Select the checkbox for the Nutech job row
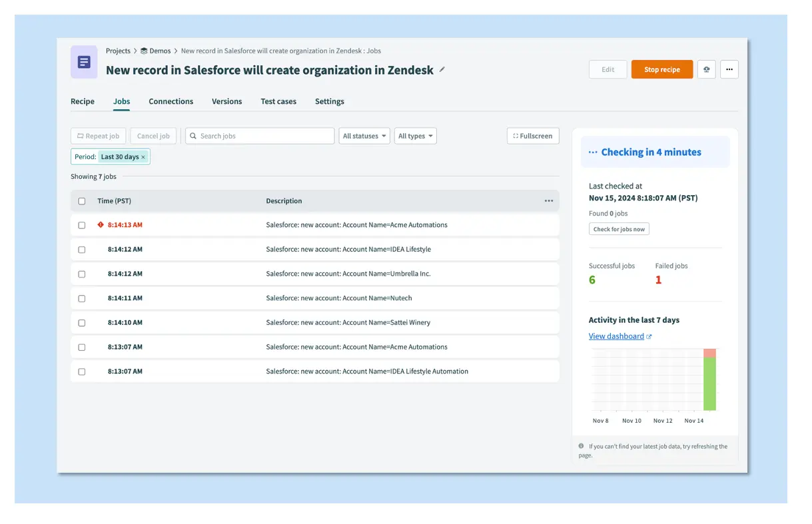Image resolution: width=812 pixels, height=524 pixels. pos(81,298)
